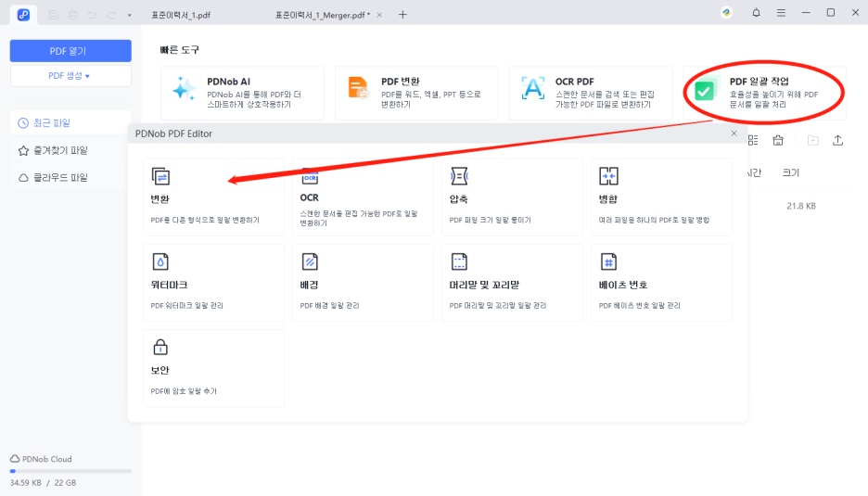Screen dimensions: 868x496
Task: Select the 머리말 및 꼬리말 label
Action: [484, 286]
